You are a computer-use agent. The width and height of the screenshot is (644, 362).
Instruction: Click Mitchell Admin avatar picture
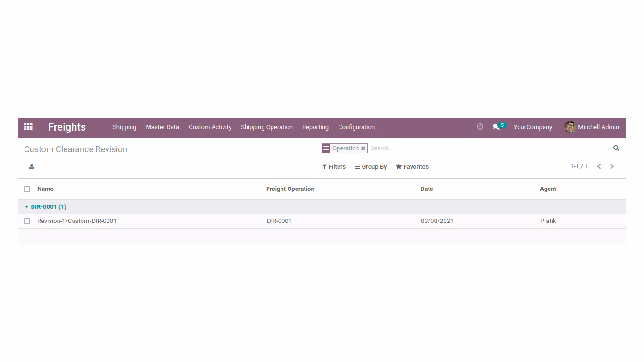[570, 127]
